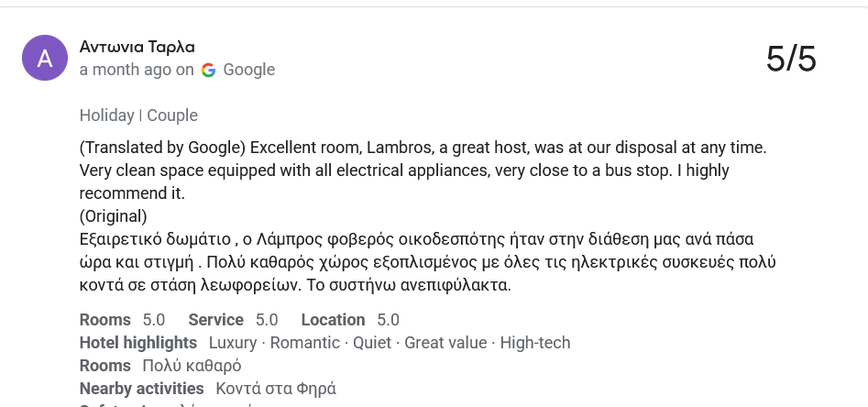868x407 pixels.
Task: Click the "(Translated by Google)" text
Action: pos(162,147)
